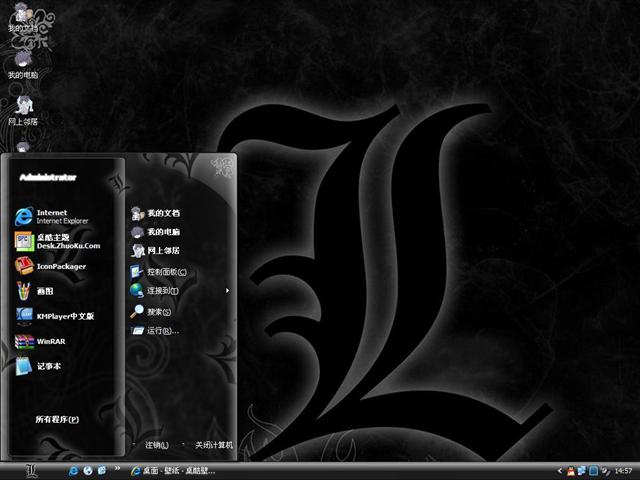Click the globe browser Quick Launch icon
The image size is (640, 480).
click(87, 471)
